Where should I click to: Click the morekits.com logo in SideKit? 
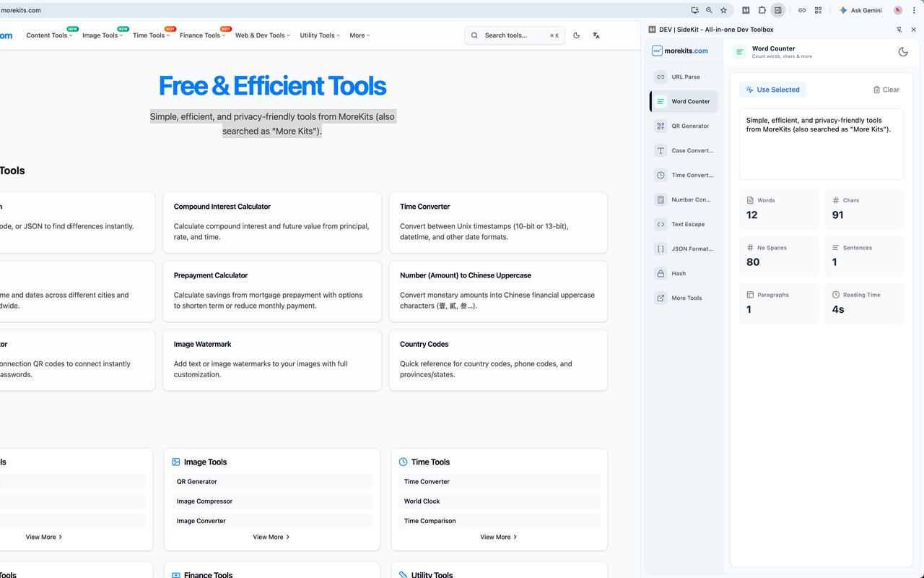[680, 51]
